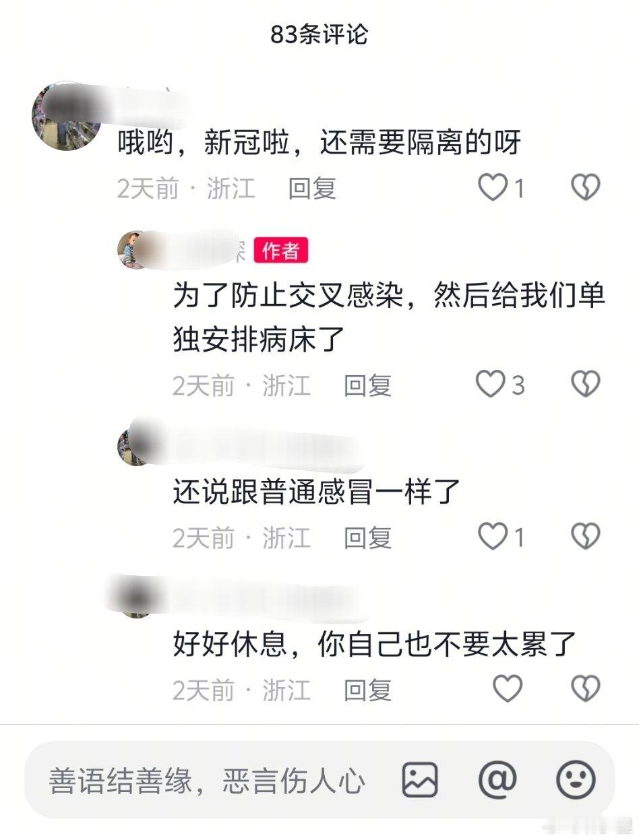Like the 好好休息 comment
Viewport: 639px width, 840px height.
tap(508, 688)
